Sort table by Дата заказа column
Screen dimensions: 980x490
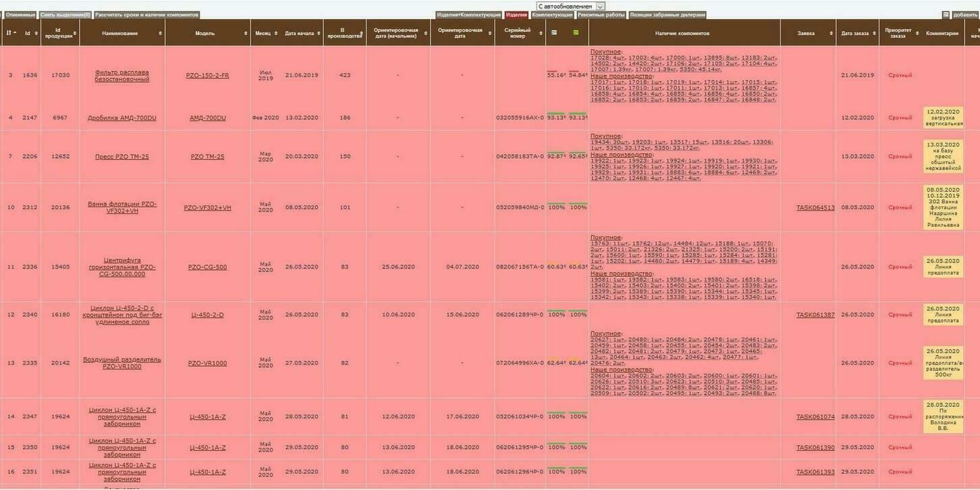click(874, 33)
